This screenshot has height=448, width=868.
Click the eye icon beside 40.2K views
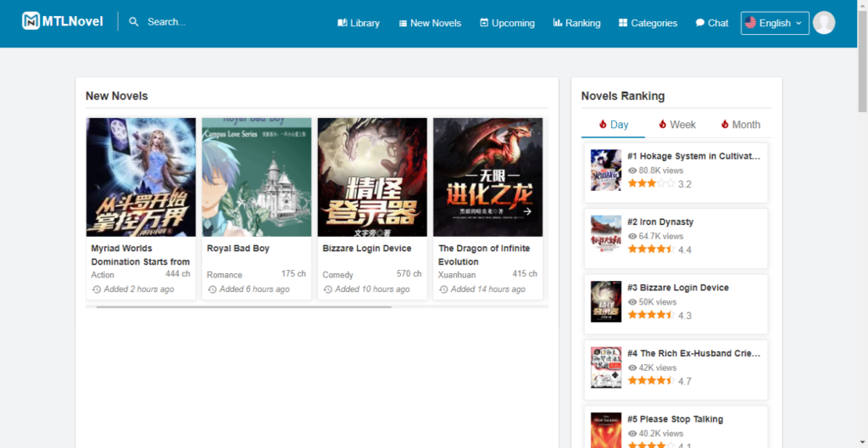[632, 434]
